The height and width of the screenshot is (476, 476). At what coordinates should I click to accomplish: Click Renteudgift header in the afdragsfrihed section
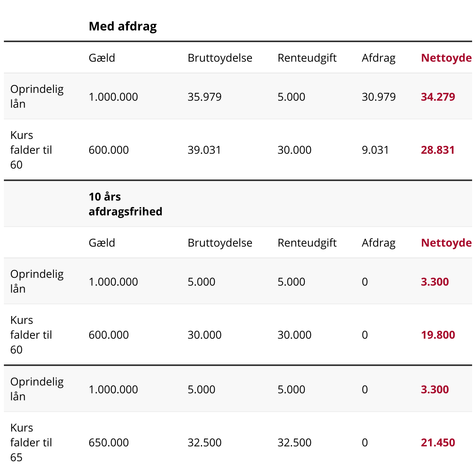pos(307,243)
